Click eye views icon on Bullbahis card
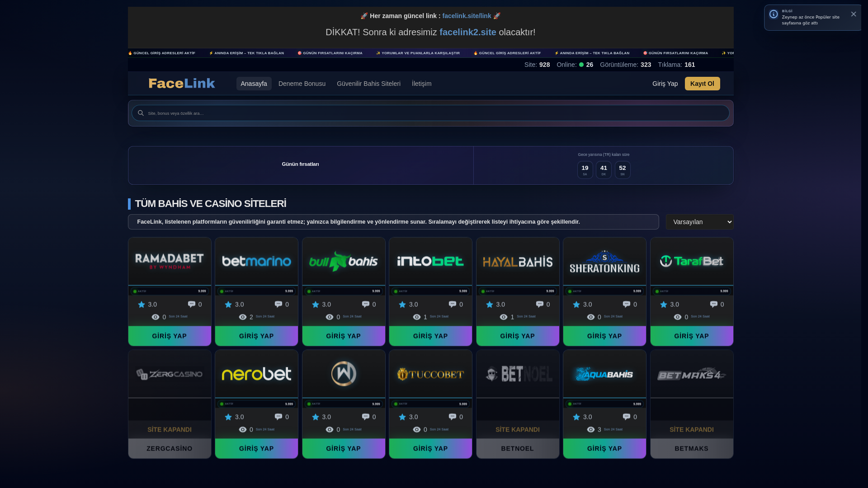868x488 pixels. click(330, 317)
